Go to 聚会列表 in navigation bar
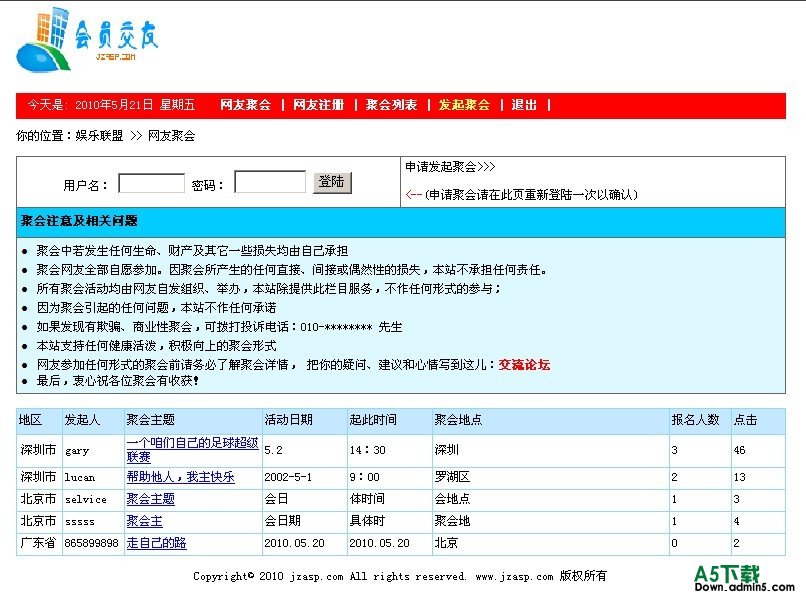Viewport: 806px width, 597px height. click(391, 105)
